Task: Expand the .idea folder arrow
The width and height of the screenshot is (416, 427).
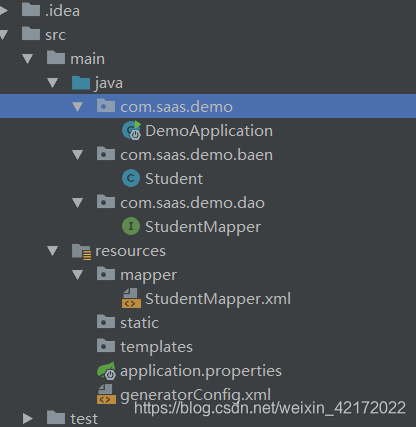Action: point(3,11)
